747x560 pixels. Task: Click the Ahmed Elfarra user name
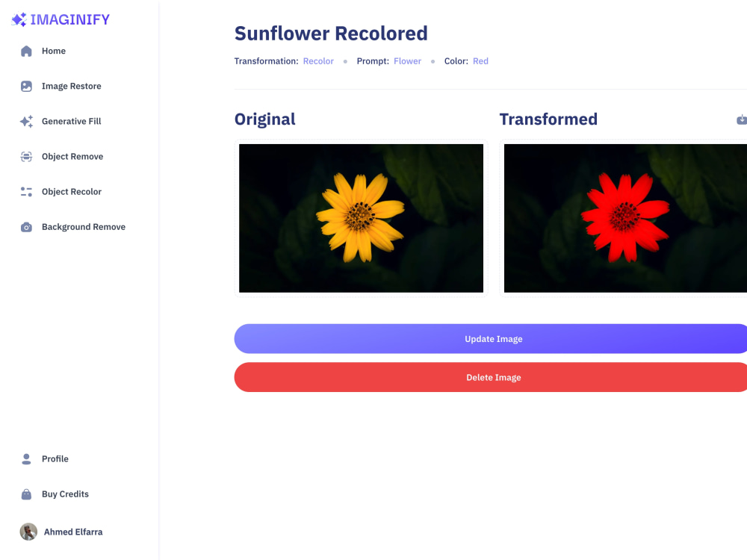[x=73, y=532]
